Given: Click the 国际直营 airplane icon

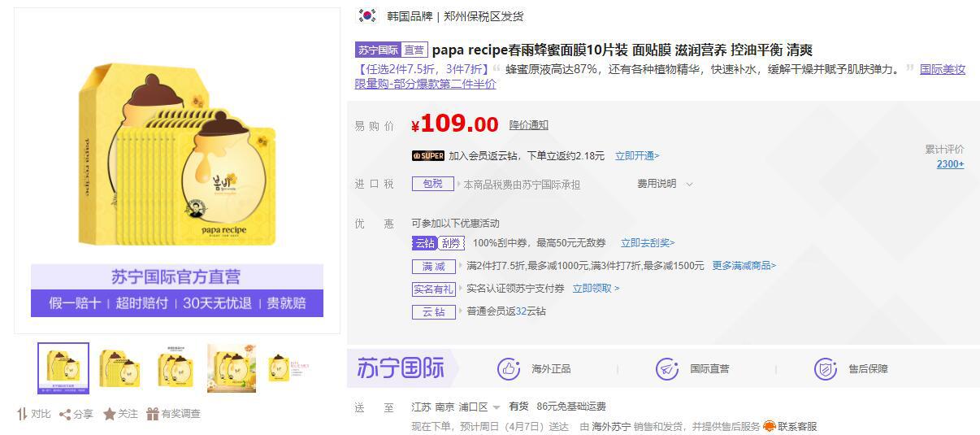Looking at the screenshot, I should [x=667, y=369].
